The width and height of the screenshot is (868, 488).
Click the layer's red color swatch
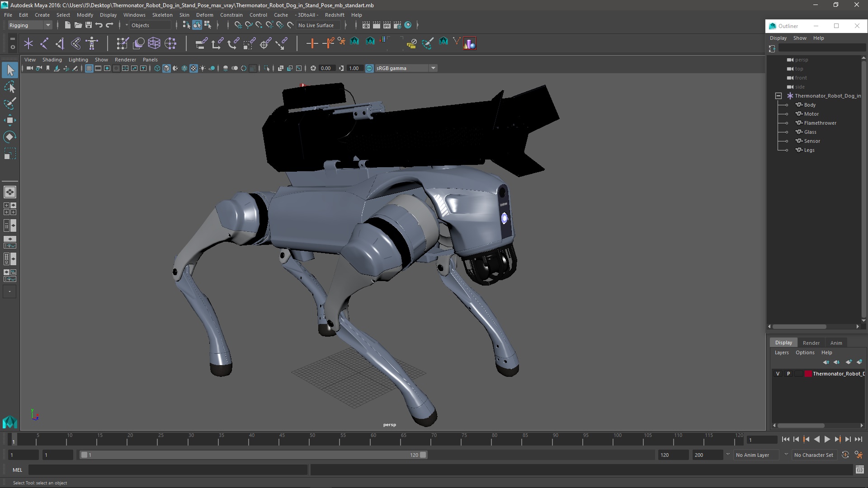(808, 374)
